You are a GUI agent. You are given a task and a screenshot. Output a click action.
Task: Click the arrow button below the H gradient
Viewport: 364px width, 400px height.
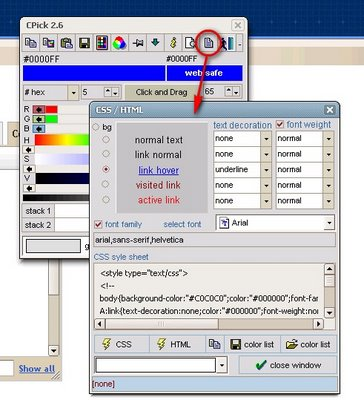tap(29, 150)
